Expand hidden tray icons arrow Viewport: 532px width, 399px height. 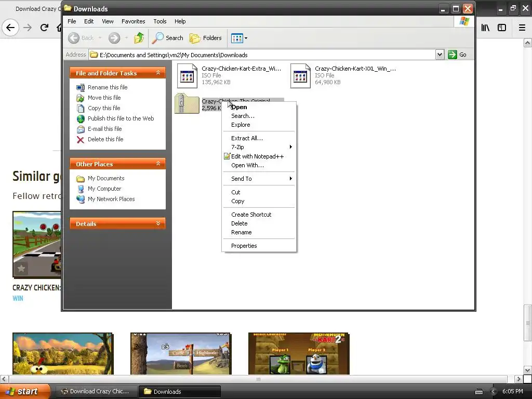tap(493, 392)
